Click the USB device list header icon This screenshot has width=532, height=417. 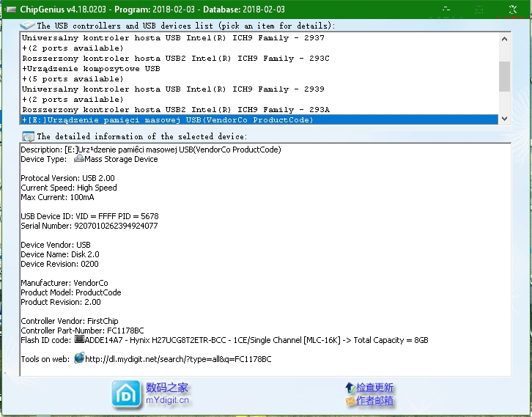click(27, 26)
